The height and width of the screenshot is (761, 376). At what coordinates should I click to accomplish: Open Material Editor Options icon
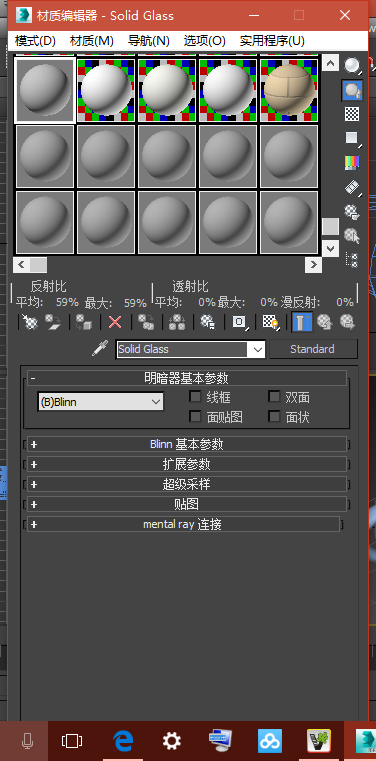coord(352,212)
